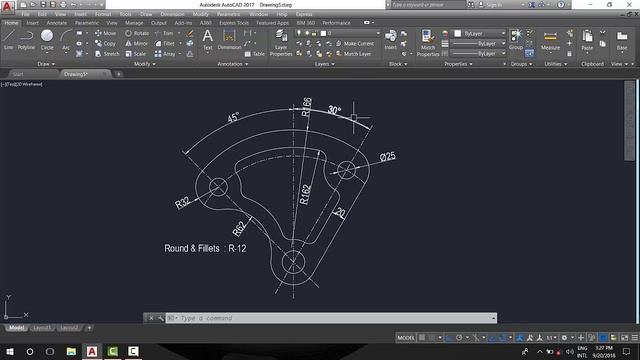Screen dimensions: 640x360
Task: Select the Arc draw tool
Action: point(66,40)
